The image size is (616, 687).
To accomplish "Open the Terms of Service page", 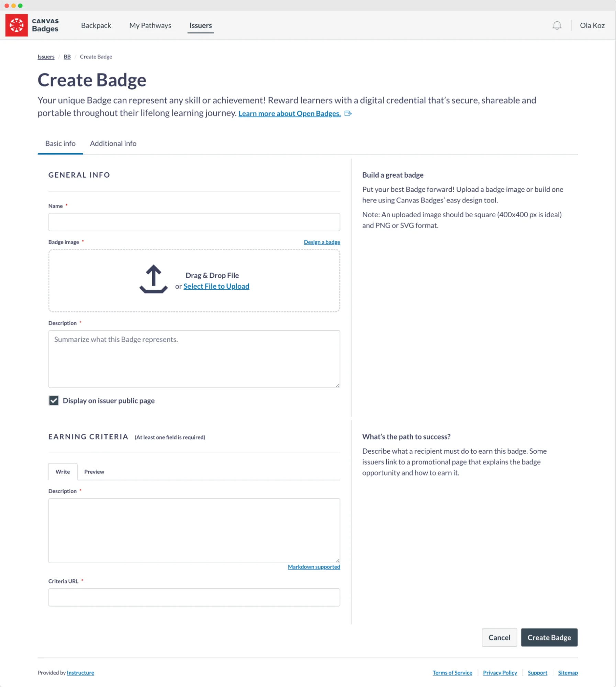I will 452,673.
